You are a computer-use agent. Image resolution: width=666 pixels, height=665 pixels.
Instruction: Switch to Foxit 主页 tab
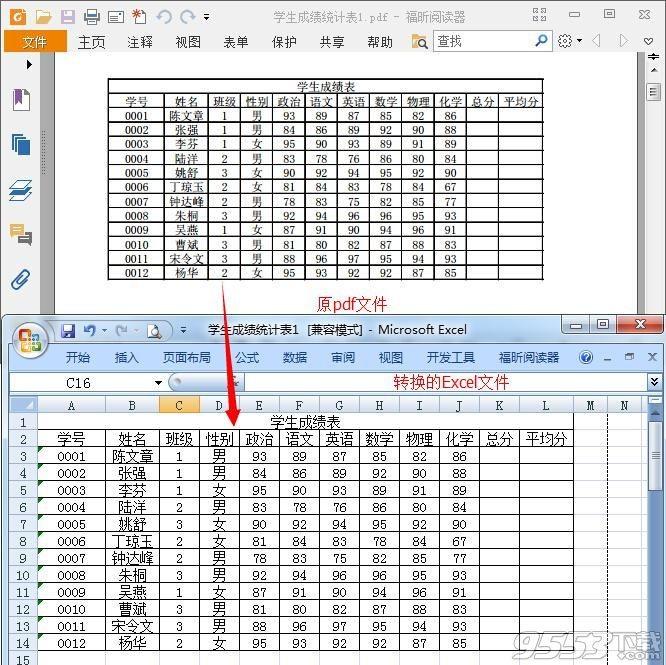(91, 42)
